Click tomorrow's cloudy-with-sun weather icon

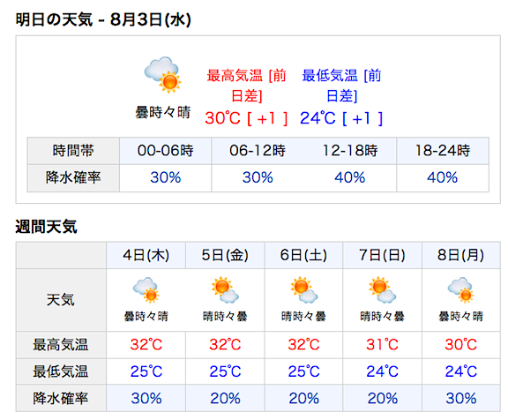pos(162,75)
